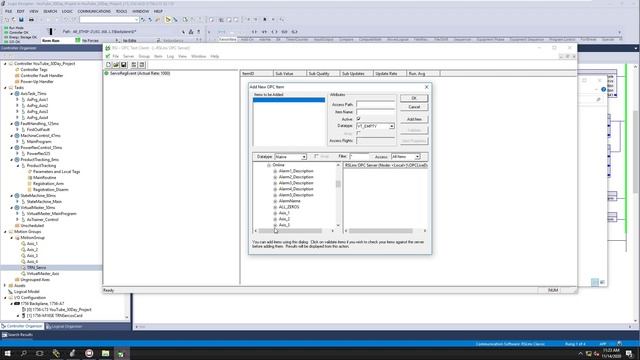Open the Group menu in OPC Test Client

point(144,56)
